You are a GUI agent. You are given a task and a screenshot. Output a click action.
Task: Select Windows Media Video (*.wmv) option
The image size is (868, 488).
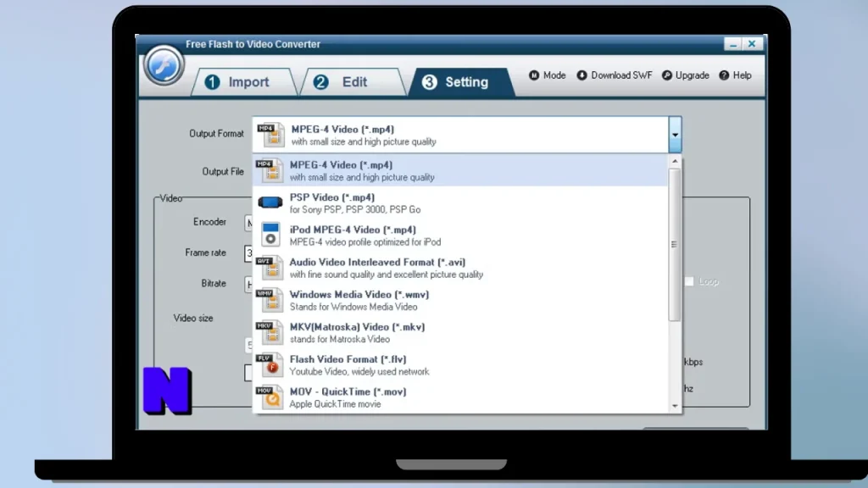coord(460,300)
